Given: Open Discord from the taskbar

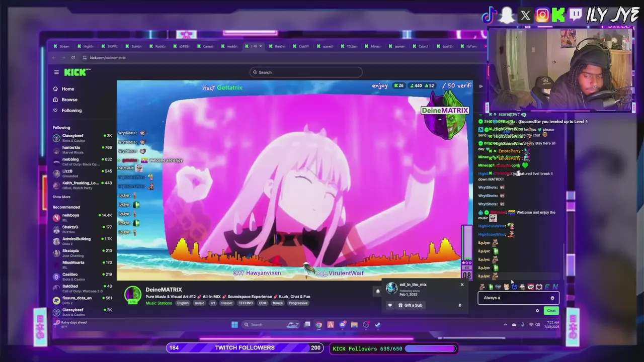Looking at the screenshot, I should coord(343,325).
